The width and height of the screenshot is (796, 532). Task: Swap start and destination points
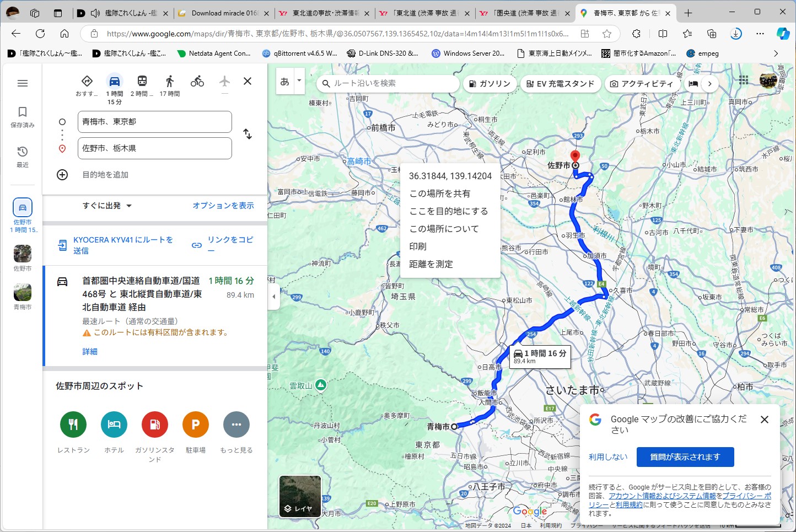tap(248, 134)
